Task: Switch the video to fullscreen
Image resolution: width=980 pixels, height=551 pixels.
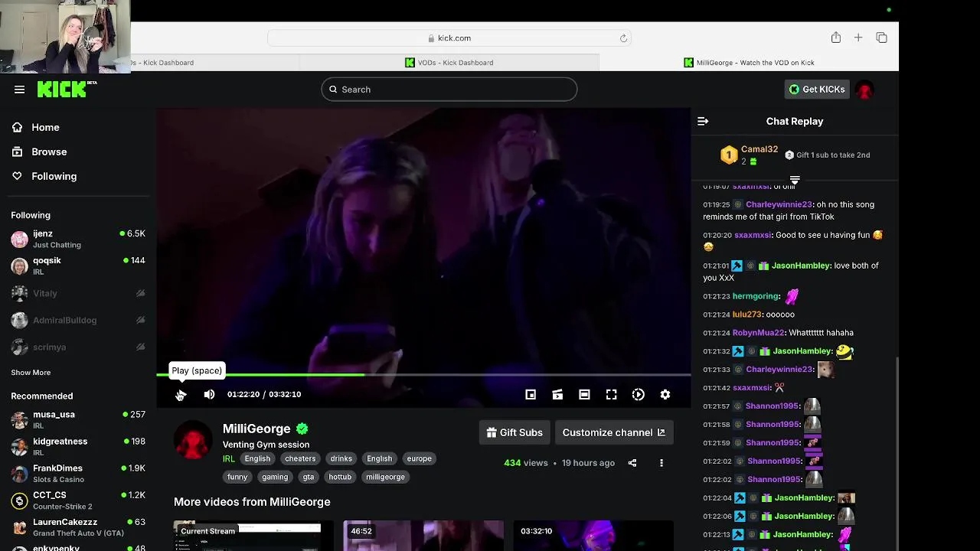Action: 611,394
